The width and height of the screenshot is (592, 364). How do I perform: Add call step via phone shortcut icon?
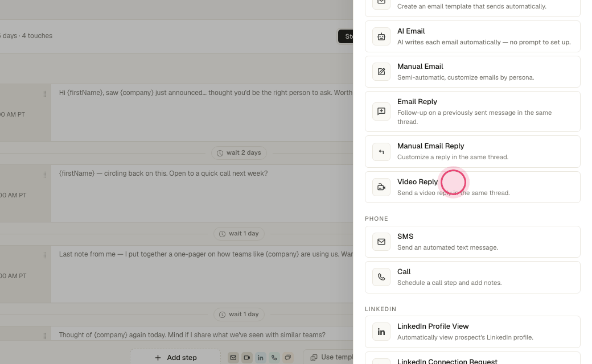274,358
